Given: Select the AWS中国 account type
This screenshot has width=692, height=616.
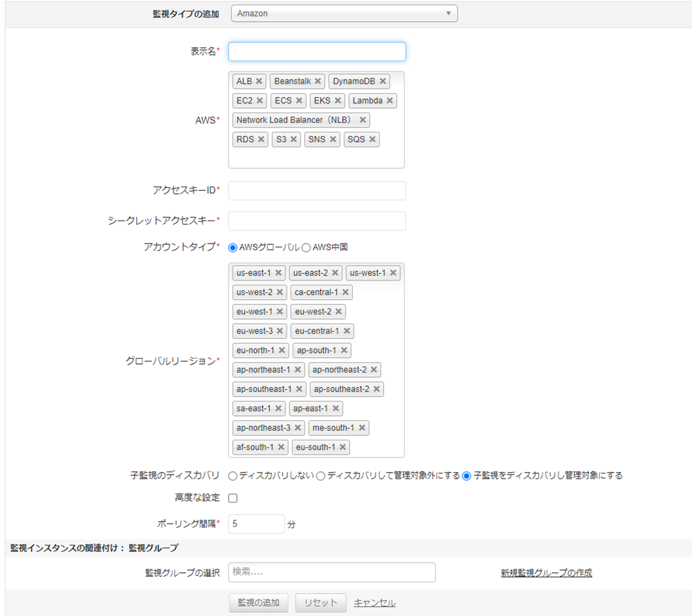Looking at the screenshot, I should pos(306,247).
